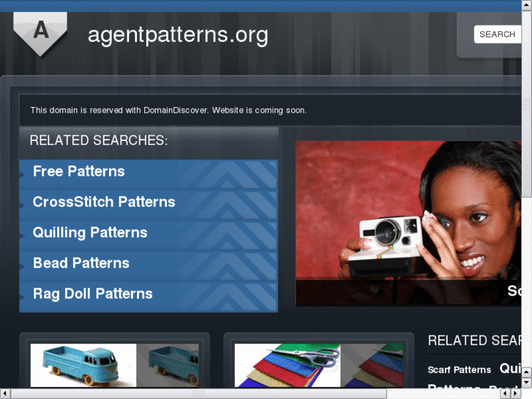Click the horizontal scrollbar thumb

point(199,394)
